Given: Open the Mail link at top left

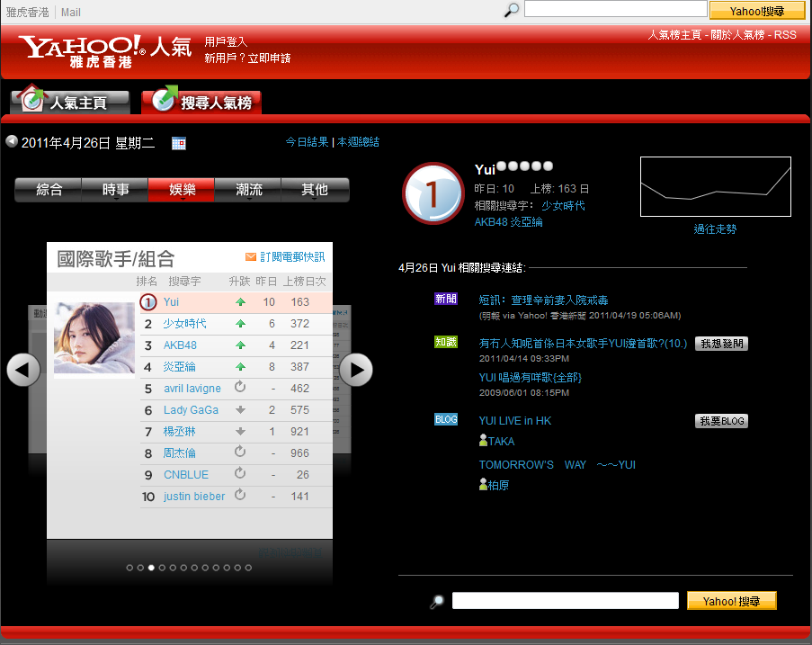Looking at the screenshot, I should [70, 12].
